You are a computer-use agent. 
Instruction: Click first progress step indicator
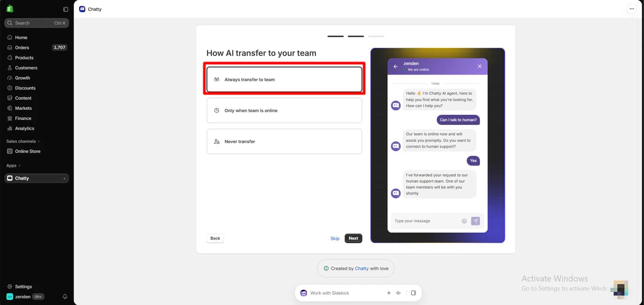[x=335, y=36]
